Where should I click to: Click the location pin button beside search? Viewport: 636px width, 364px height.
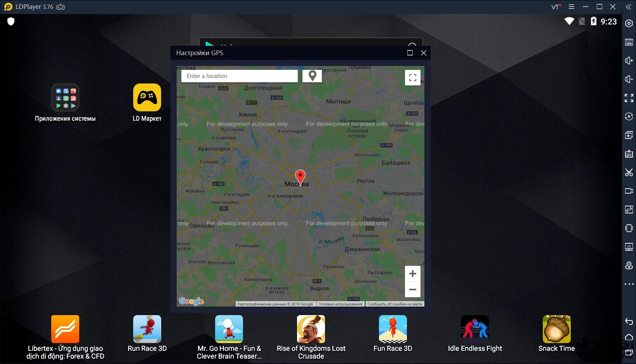point(312,76)
